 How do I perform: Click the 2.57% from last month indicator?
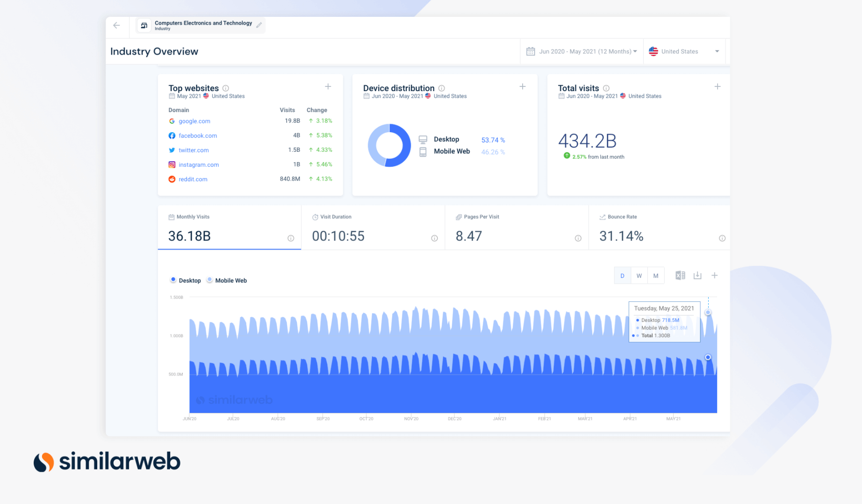(594, 156)
